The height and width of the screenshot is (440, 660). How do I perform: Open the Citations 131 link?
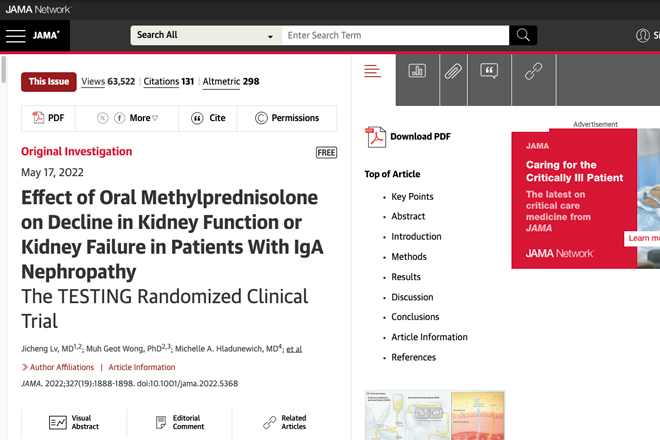pyautogui.click(x=169, y=81)
